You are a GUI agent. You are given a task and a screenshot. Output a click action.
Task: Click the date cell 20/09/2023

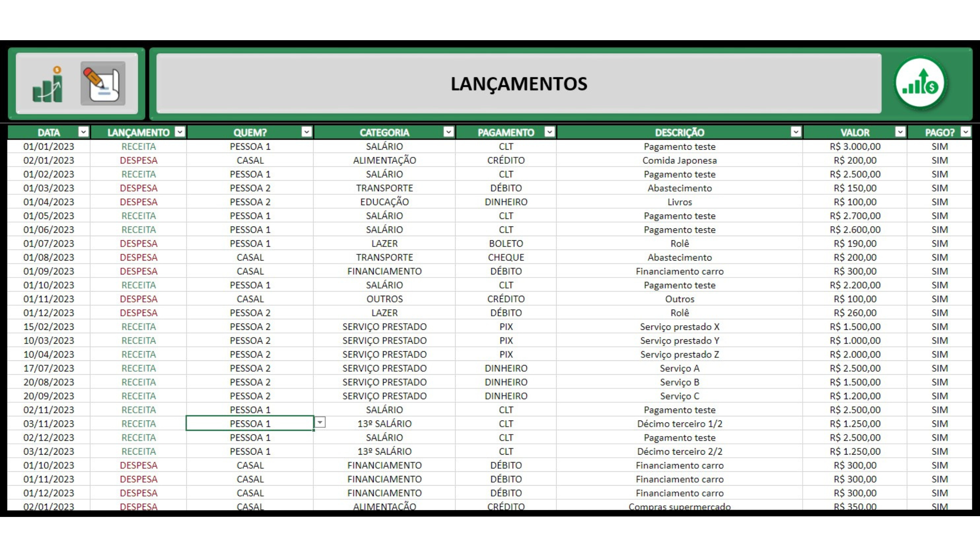click(49, 396)
